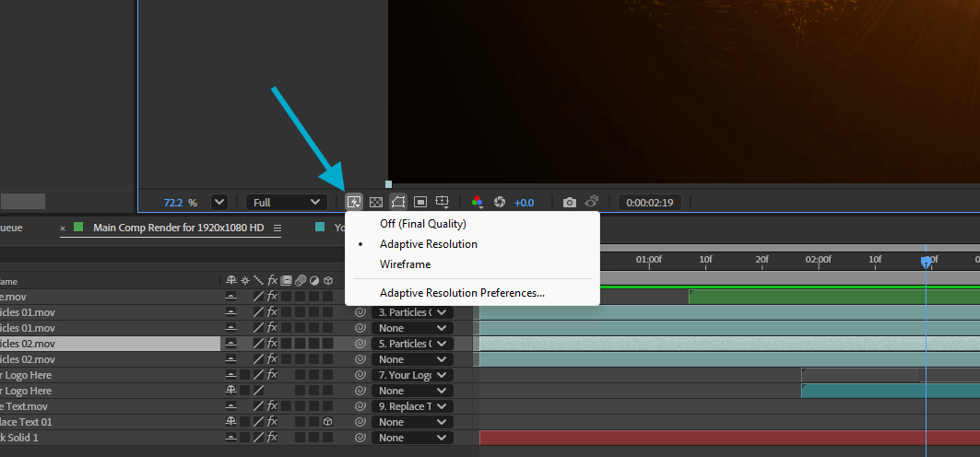
Task: Open grid and guide options icon
Action: (x=443, y=203)
